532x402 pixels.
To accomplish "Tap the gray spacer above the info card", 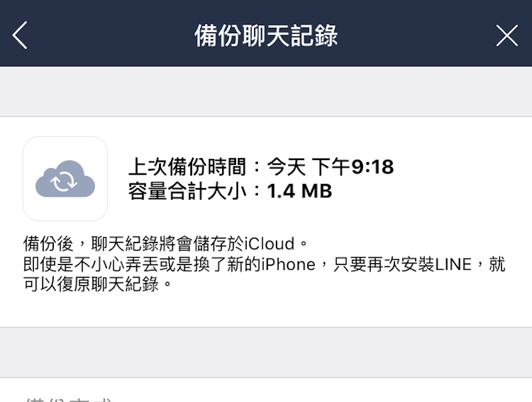I will tap(266, 92).
